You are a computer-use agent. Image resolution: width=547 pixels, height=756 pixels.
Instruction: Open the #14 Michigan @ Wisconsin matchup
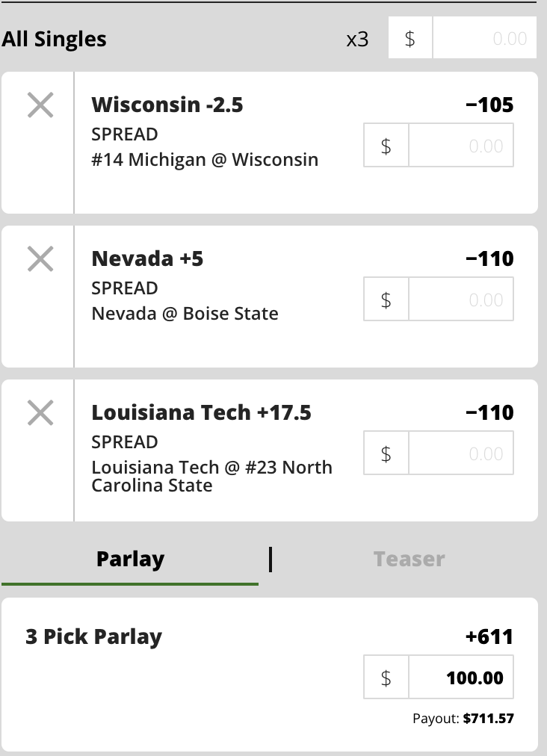point(205,159)
